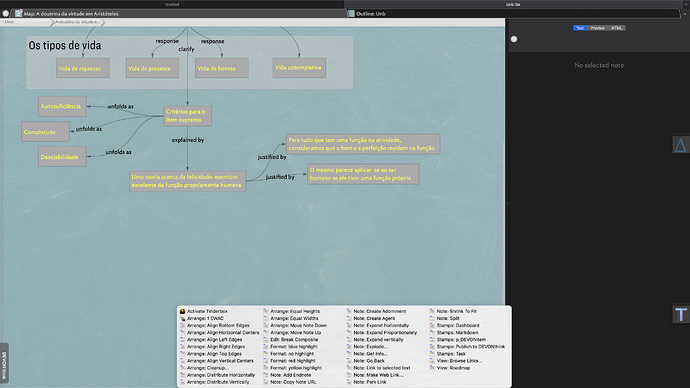Choose Note: Explode... entry
The image size is (690, 388).
[x=371, y=347]
